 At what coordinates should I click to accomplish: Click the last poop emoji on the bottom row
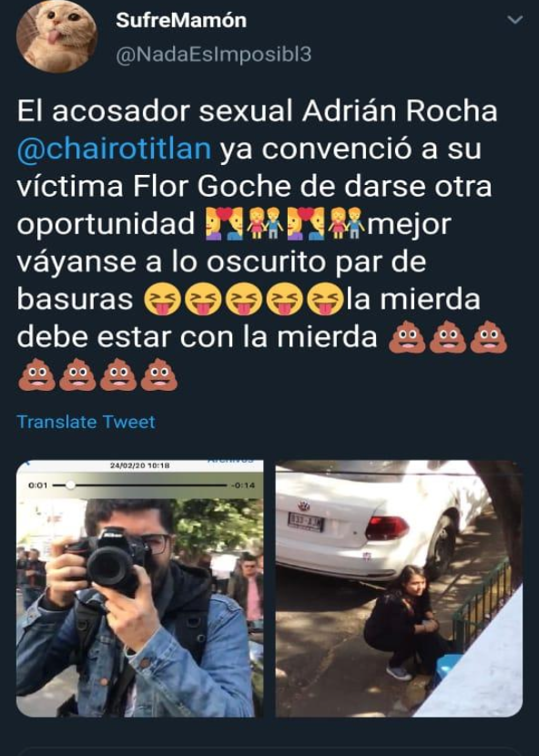click(x=159, y=374)
